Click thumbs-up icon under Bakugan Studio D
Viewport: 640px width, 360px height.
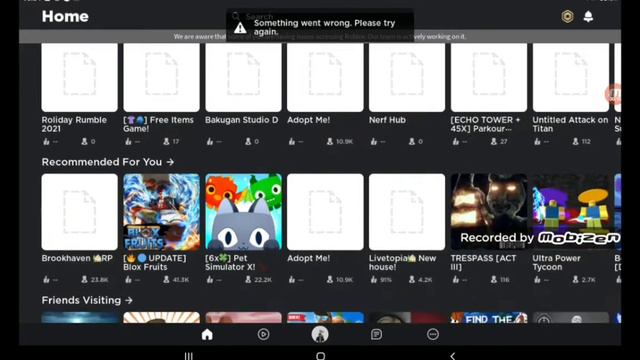tap(210, 141)
